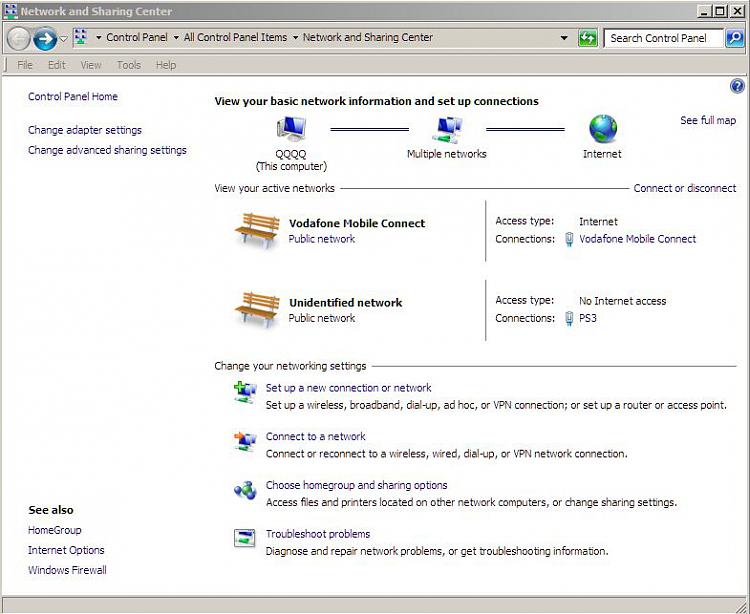750x614 pixels.
Task: Click the Vodafone Mobile Connect bench icon
Action: [258, 230]
